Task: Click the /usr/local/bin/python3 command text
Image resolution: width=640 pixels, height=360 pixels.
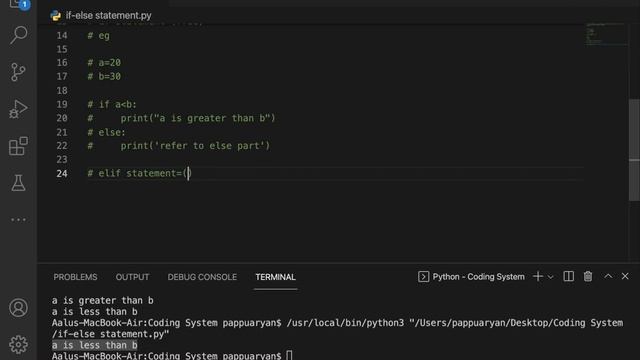Action: point(345,323)
